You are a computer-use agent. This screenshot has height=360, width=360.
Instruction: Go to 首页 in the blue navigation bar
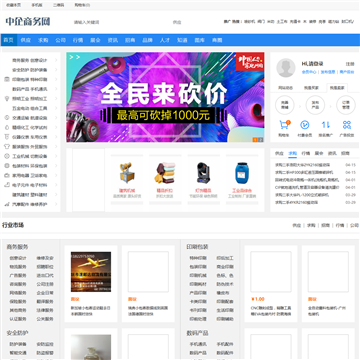9,40
